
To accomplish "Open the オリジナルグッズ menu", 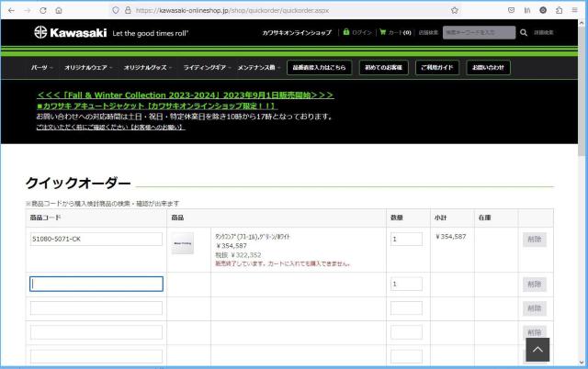I will (x=148, y=67).
